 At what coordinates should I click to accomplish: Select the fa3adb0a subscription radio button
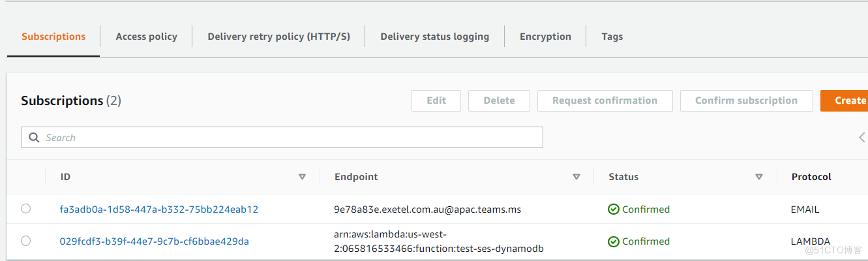pos(25,209)
